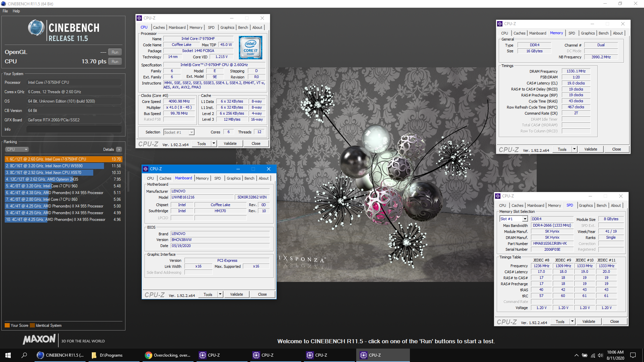This screenshot has height=362, width=644.
Task: Open the File menu
Action: (5, 11)
